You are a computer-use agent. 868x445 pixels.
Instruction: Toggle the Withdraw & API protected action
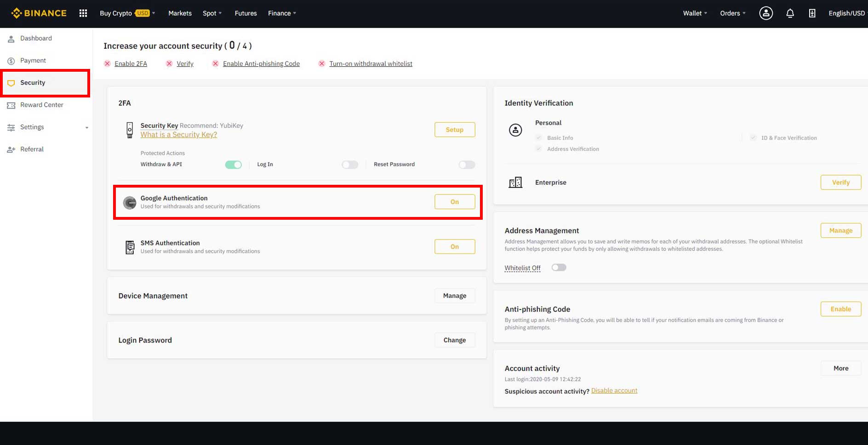pyautogui.click(x=234, y=165)
